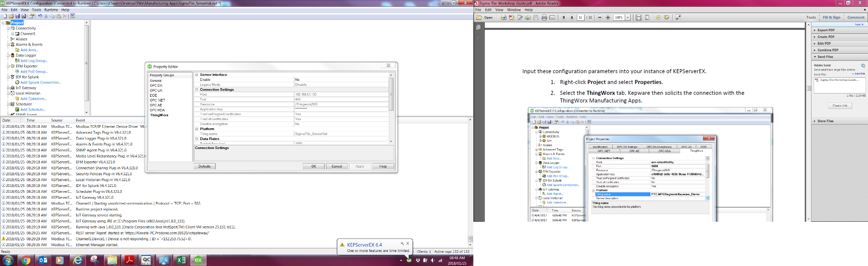Collapse the Server Interface section in Property Editor
This screenshot has width=868, height=266.
(197, 75)
